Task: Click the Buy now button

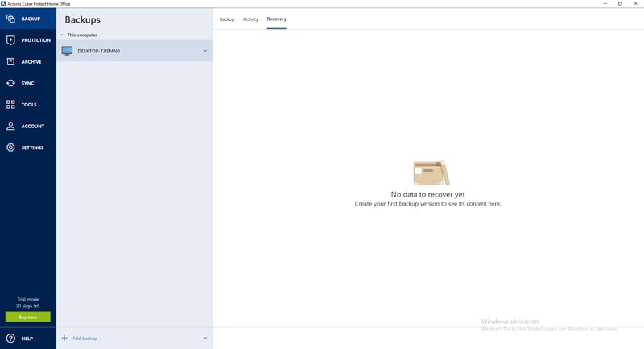Action: [28, 317]
